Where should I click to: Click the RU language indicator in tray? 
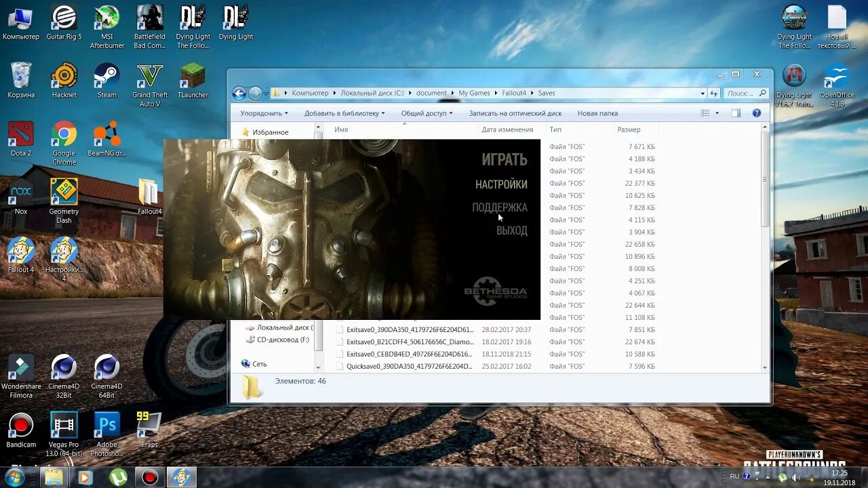[x=734, y=476]
